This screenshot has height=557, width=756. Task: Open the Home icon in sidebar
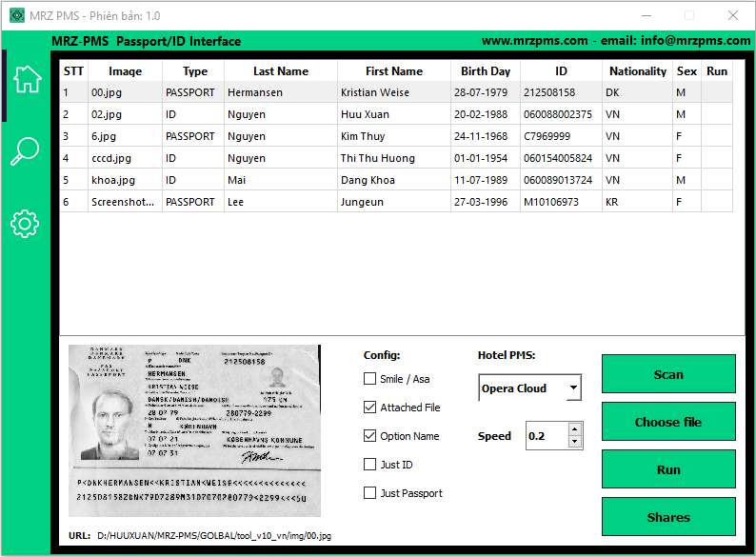tap(26, 80)
